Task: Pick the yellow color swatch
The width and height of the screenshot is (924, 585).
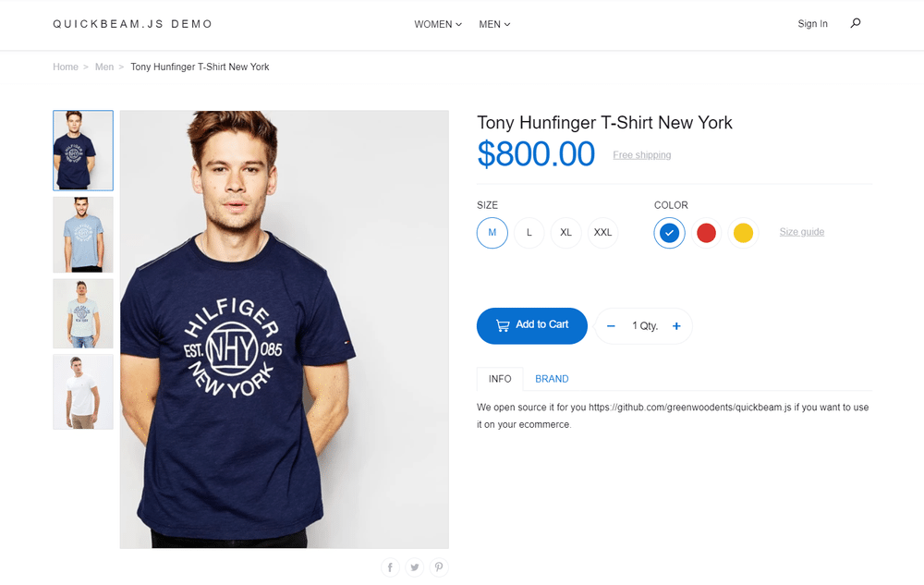Action: 743,233
